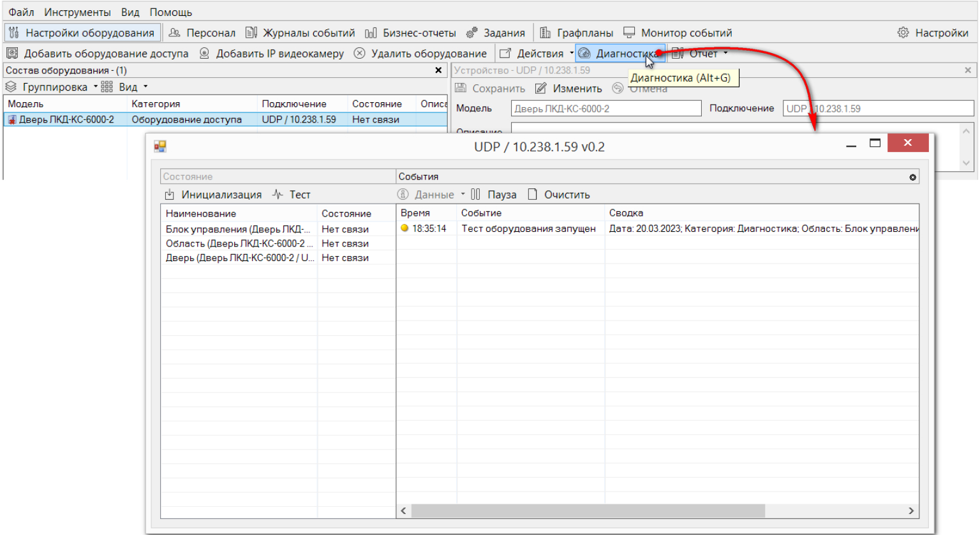Open the Вид dropdown in equipment panel
The width and height of the screenshot is (980, 535).
pyautogui.click(x=124, y=87)
